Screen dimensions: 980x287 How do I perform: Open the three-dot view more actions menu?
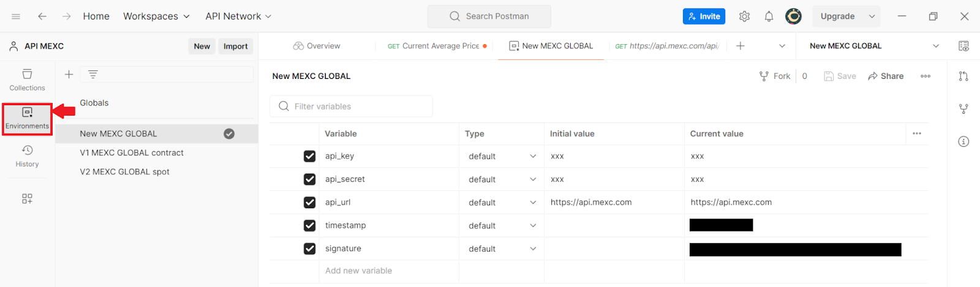coord(925,76)
